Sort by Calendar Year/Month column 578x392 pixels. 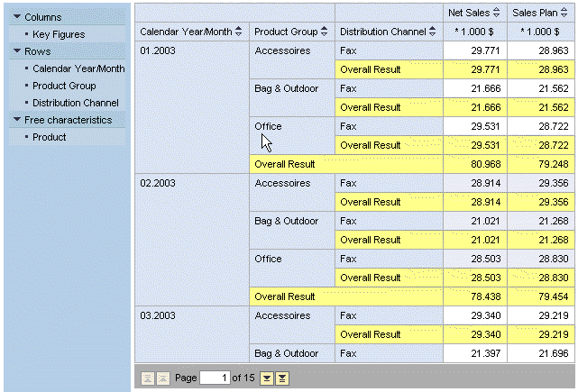click(238, 32)
